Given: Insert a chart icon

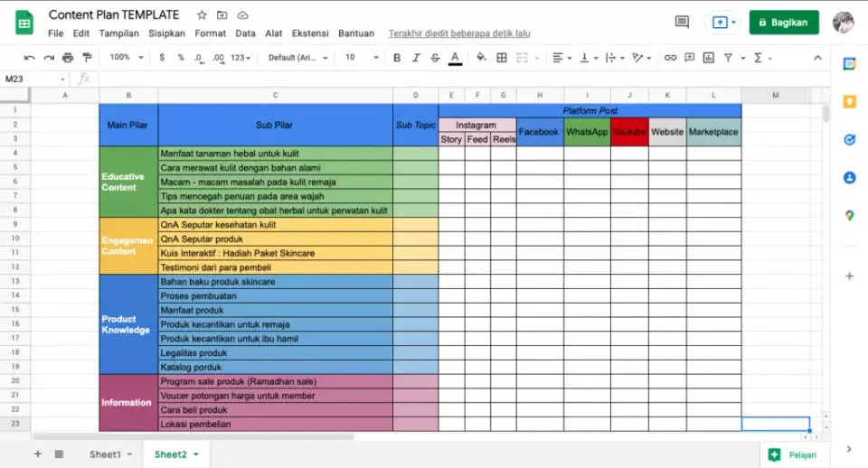Looking at the screenshot, I should tap(709, 58).
